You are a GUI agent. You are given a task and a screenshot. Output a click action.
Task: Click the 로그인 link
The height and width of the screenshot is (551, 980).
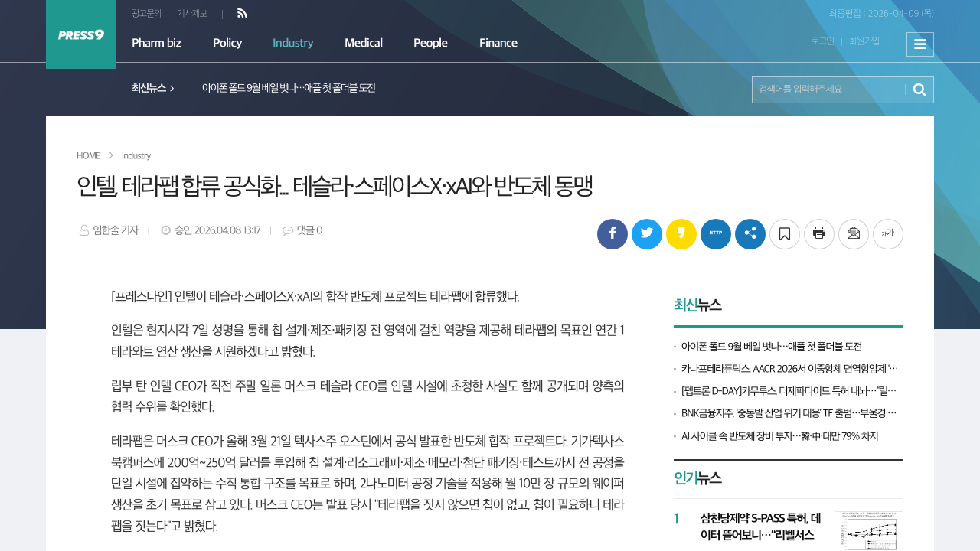pyautogui.click(x=823, y=41)
